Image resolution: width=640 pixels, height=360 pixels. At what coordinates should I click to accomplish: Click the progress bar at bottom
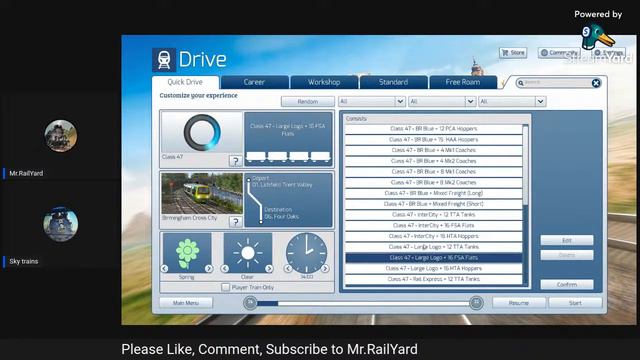click(363, 303)
